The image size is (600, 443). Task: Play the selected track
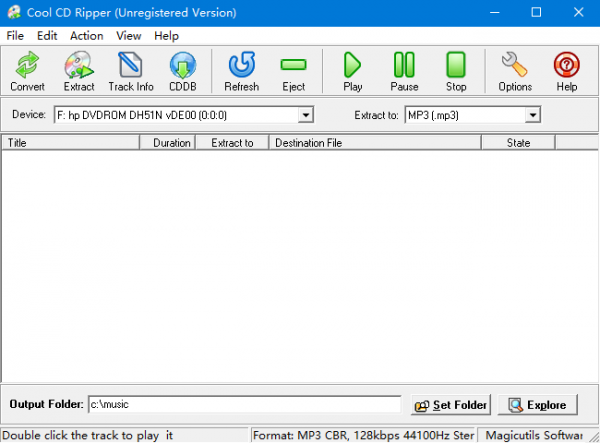pyautogui.click(x=352, y=71)
